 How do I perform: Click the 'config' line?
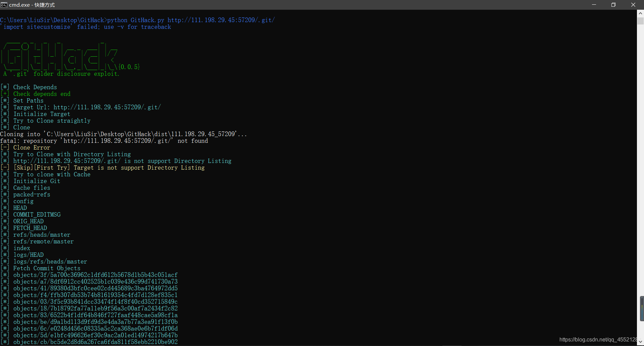coord(17,201)
